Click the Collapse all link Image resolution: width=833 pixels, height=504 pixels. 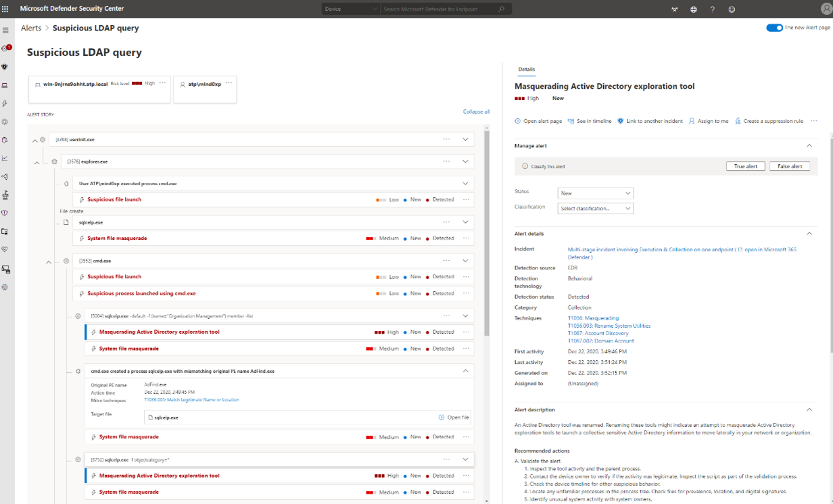[x=476, y=111]
